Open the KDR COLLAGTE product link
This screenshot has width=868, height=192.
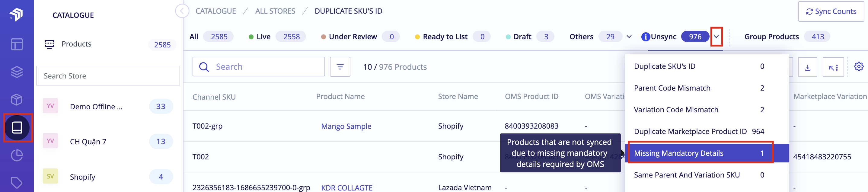pos(347,187)
